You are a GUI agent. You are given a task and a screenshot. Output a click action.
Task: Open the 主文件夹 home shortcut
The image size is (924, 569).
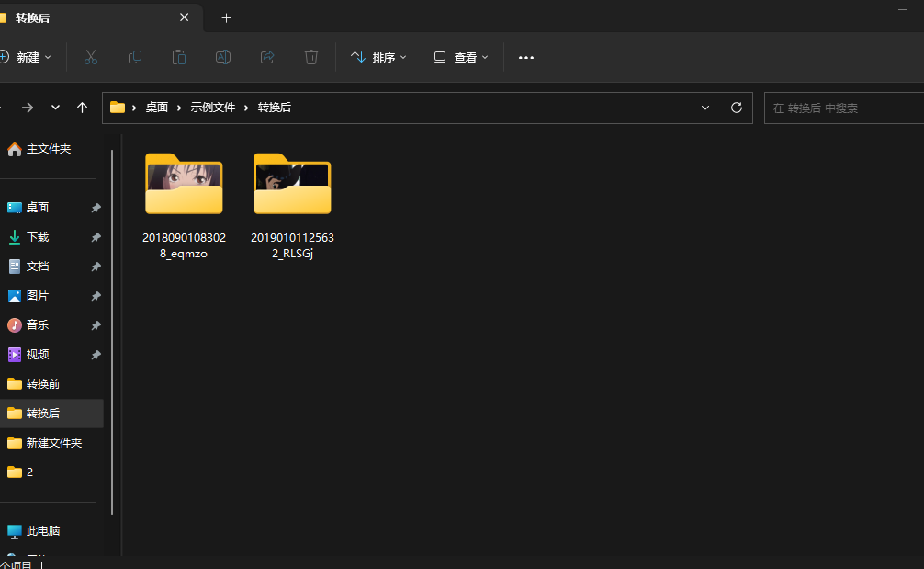point(45,148)
